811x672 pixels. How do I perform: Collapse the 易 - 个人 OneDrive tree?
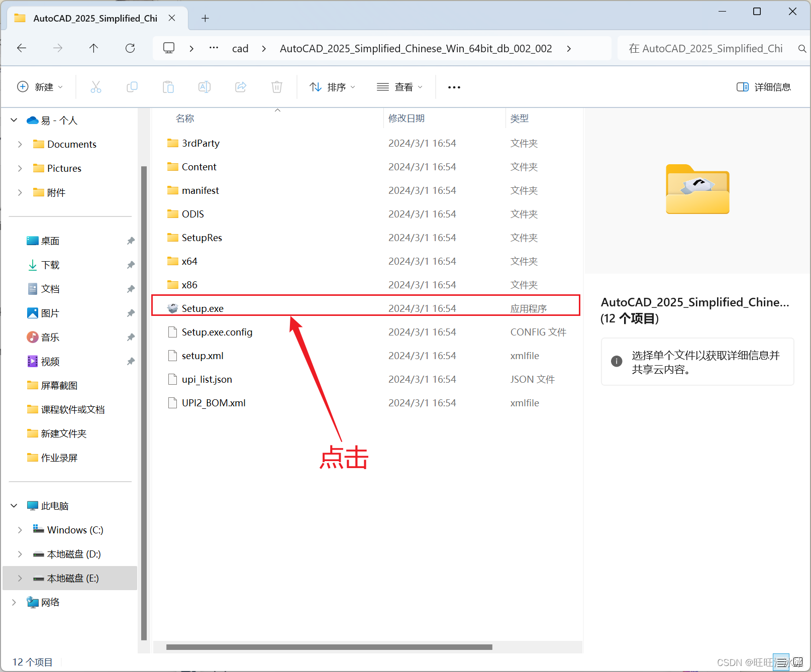click(14, 121)
